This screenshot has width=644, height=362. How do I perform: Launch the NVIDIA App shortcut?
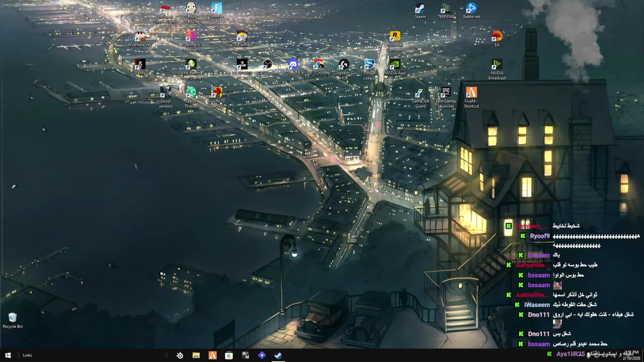(x=395, y=67)
